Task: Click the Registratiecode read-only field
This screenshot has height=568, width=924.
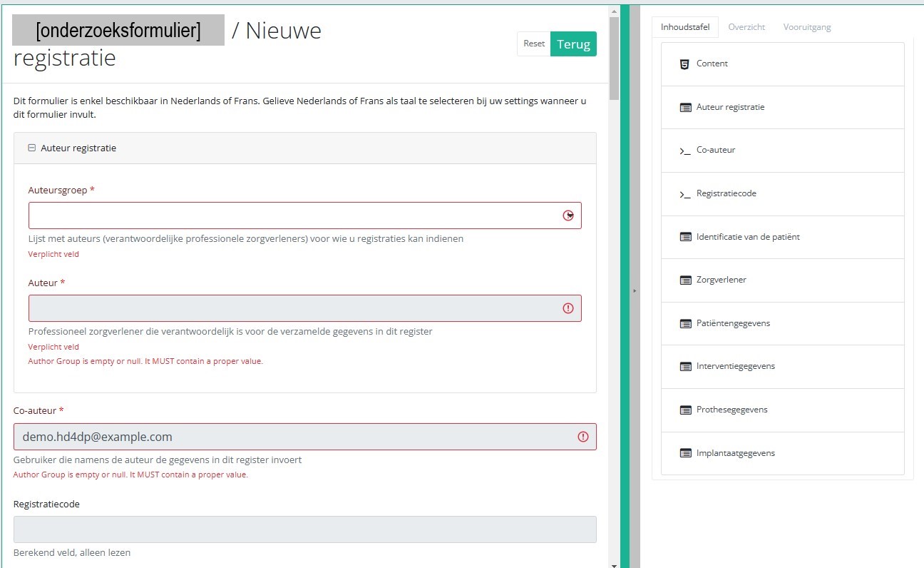Action: click(304, 529)
